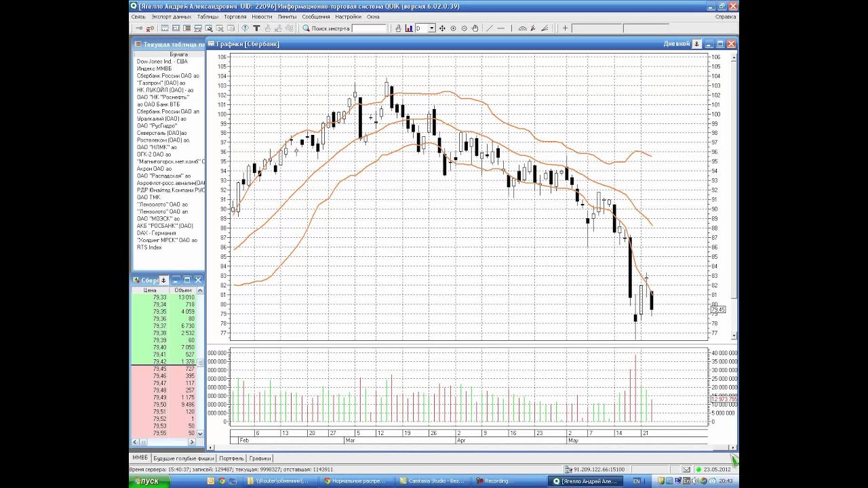Select the Fibonacci arcs tool icon
Viewport: 868px width, 488px height.
[x=522, y=28]
